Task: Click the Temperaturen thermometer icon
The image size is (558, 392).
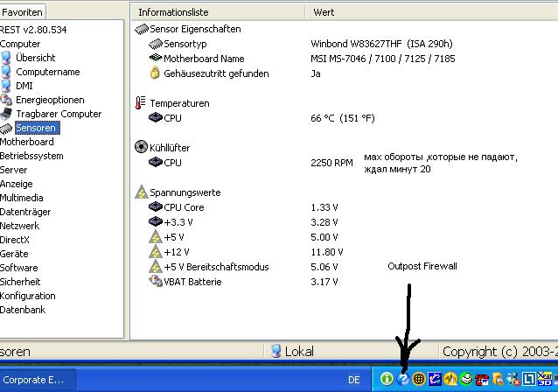Action: tap(140, 103)
